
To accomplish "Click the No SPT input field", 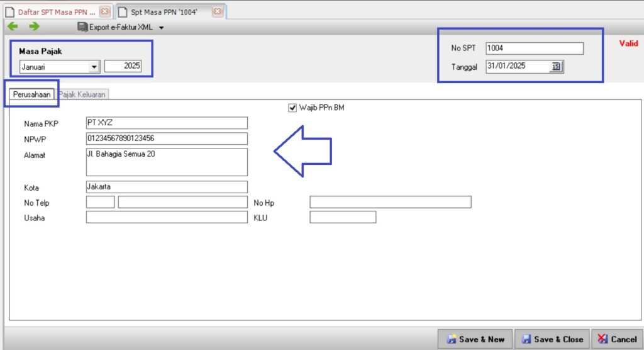I will pyautogui.click(x=534, y=48).
